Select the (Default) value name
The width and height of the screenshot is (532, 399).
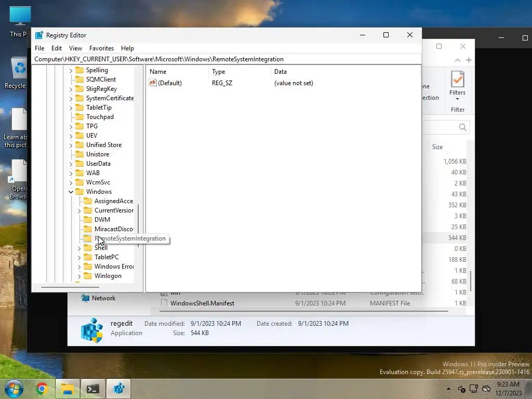(x=170, y=83)
